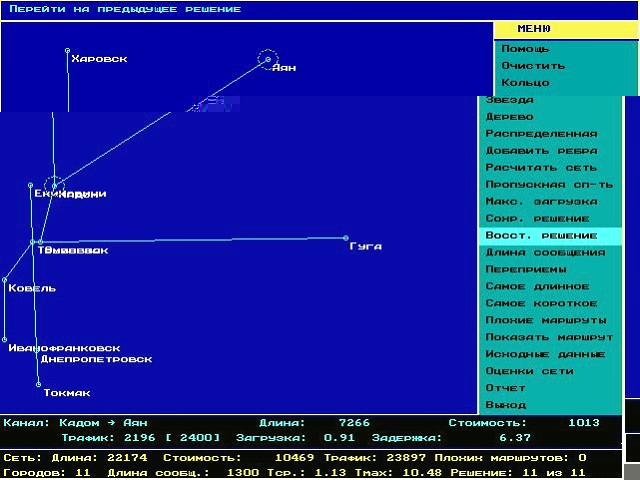Image resolution: width=640 pixels, height=480 pixels.
Task: Click highlighted Восст. решение item
Action: (550, 236)
